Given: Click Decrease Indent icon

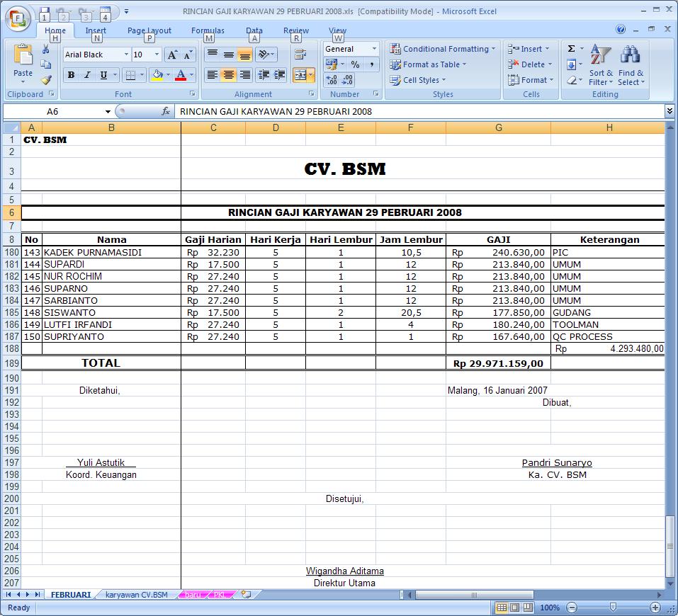Looking at the screenshot, I should 264,75.
